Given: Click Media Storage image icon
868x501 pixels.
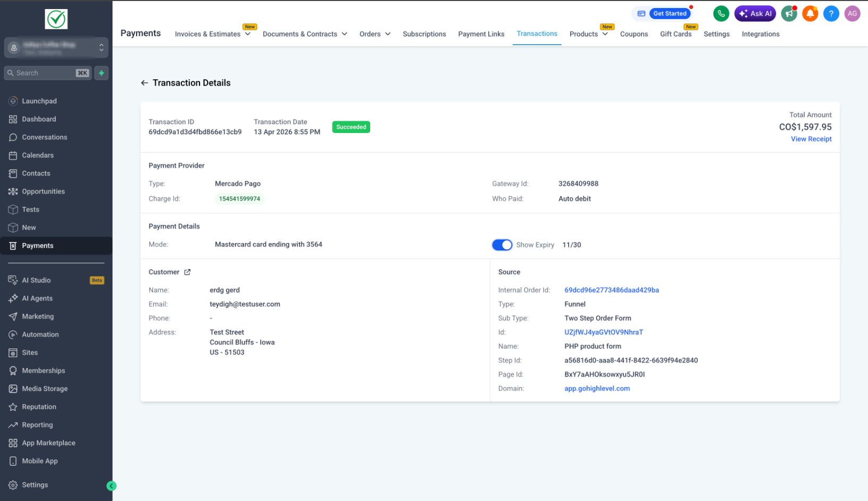Looking at the screenshot, I should (13, 389).
